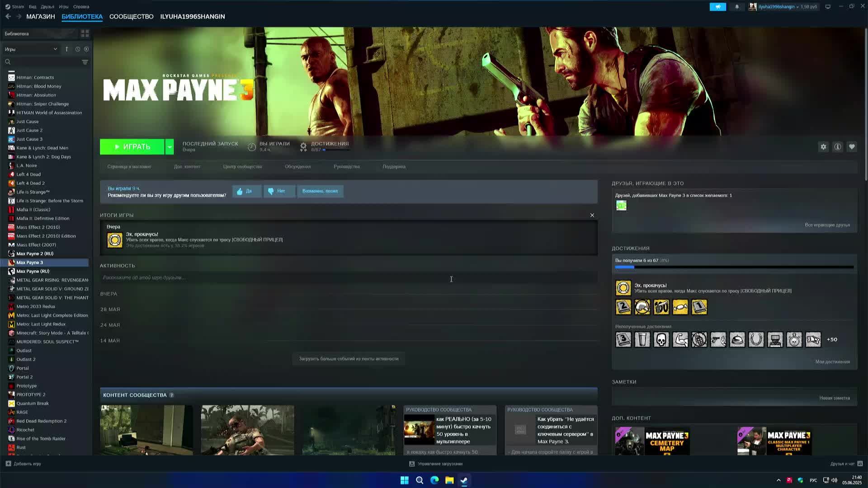This screenshot has height=488, width=868.
Task: Open the Cemetery Map DLC thumbnail
Action: (652, 441)
